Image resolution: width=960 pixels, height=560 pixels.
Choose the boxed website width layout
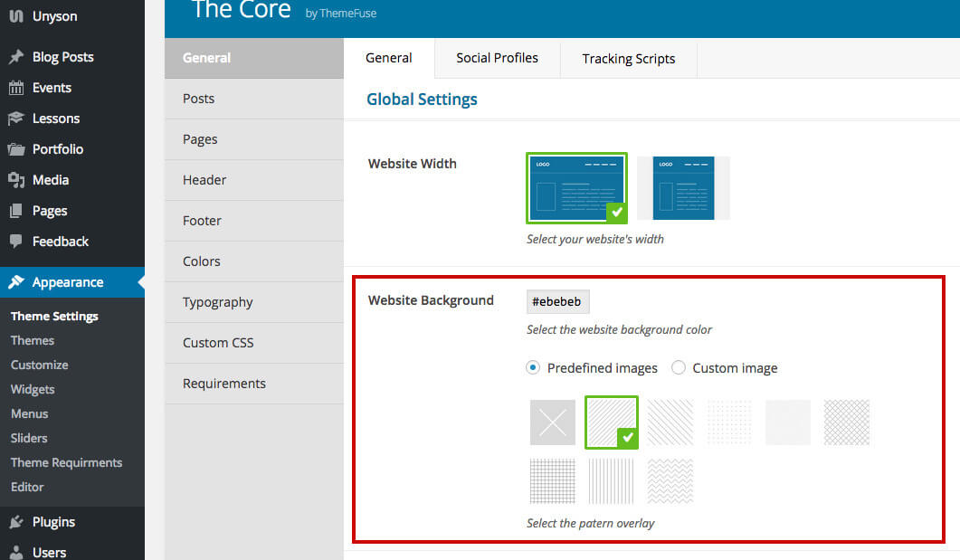683,188
